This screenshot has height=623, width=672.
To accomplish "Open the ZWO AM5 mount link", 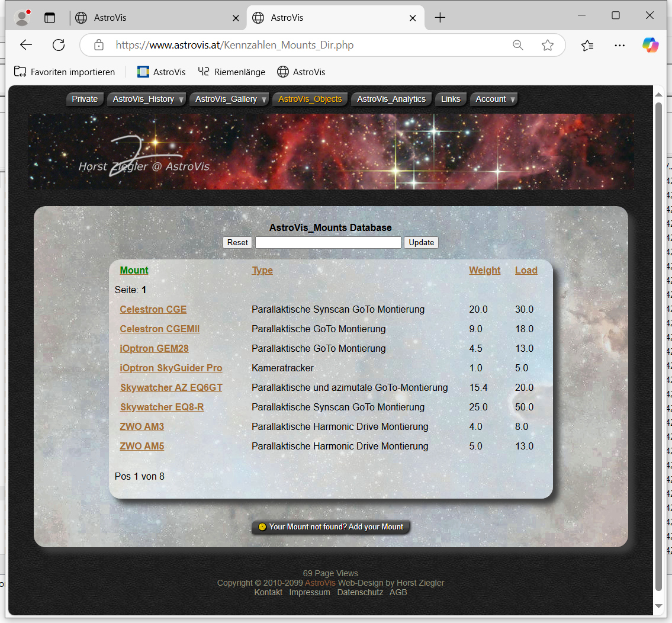I will pos(142,446).
